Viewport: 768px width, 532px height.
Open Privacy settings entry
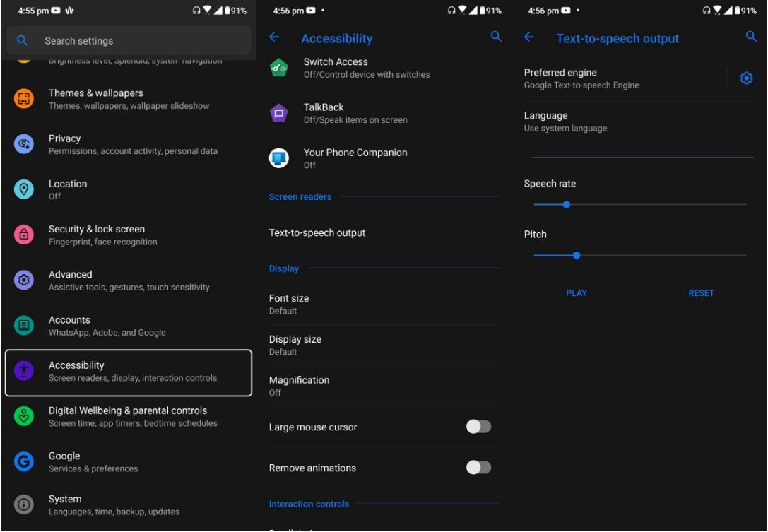click(129, 145)
